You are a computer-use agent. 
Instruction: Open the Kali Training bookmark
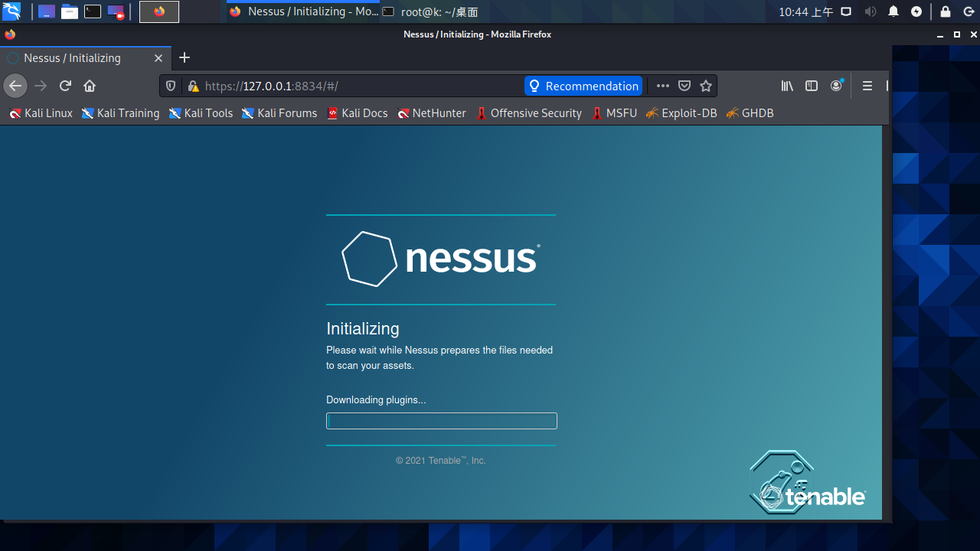(121, 113)
